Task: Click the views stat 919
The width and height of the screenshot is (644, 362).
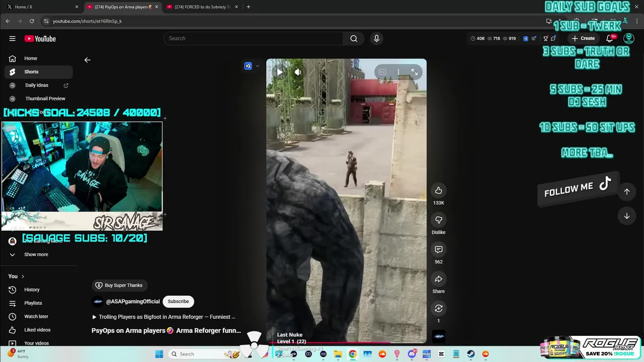Action: pos(509,38)
